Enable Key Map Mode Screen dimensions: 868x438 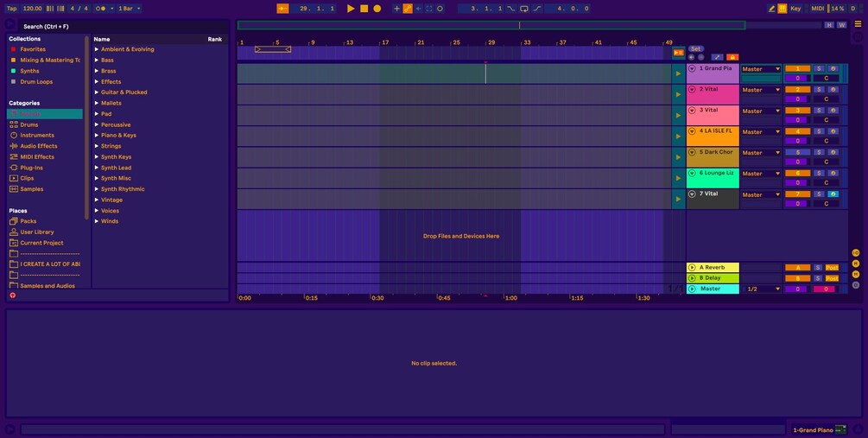click(795, 9)
